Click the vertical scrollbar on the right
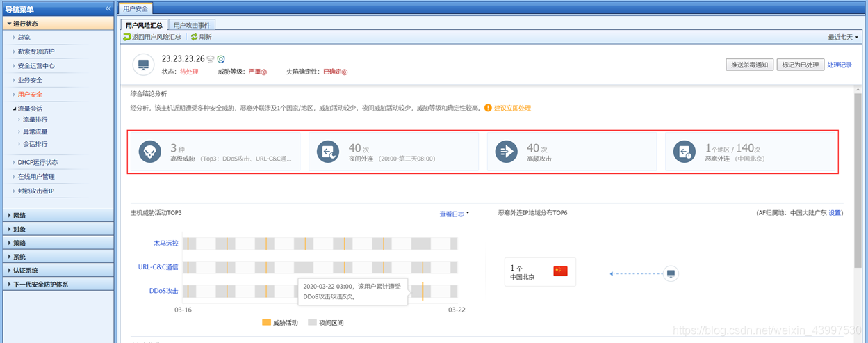 point(858,181)
